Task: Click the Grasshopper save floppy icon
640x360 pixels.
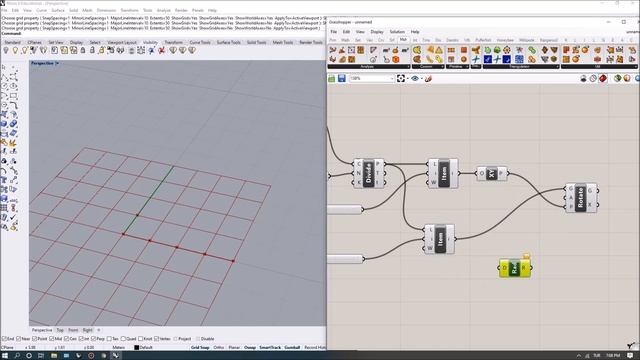Action: click(342, 78)
